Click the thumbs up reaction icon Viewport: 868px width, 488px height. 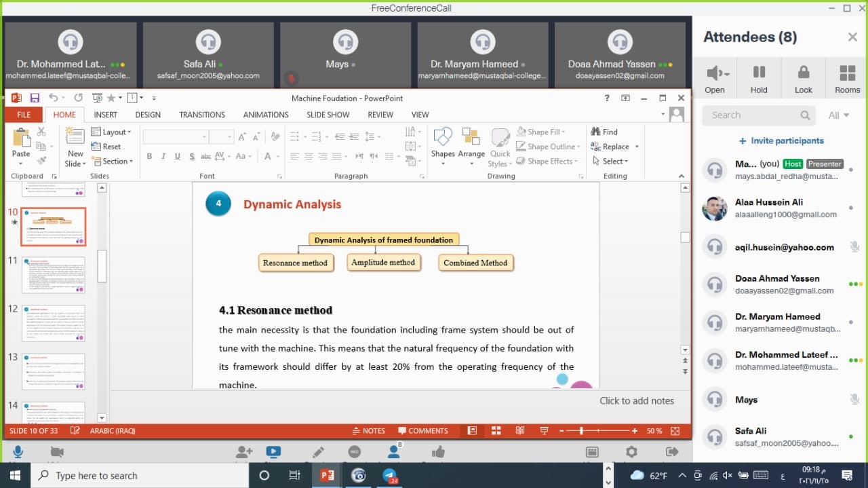point(438,452)
